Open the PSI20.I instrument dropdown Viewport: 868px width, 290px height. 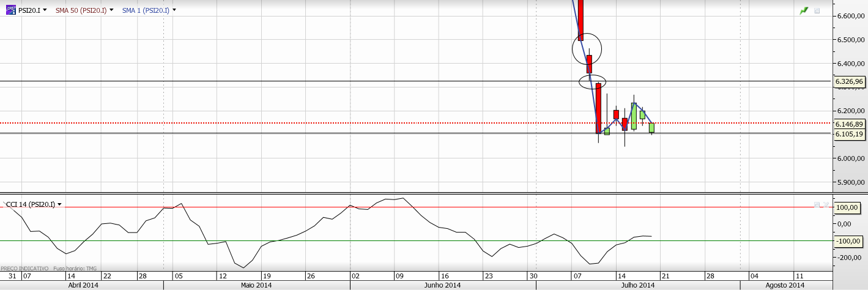point(45,10)
